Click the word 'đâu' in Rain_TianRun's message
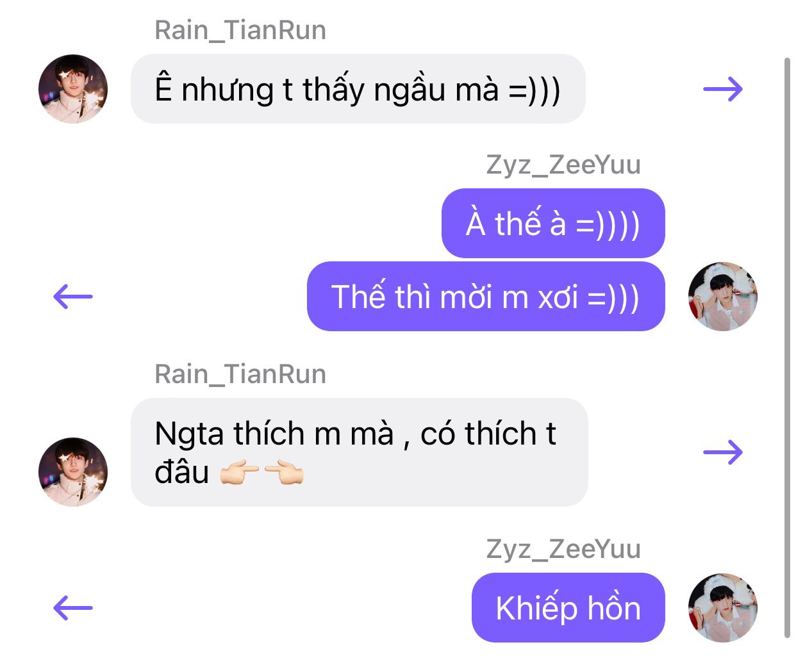 [182, 472]
